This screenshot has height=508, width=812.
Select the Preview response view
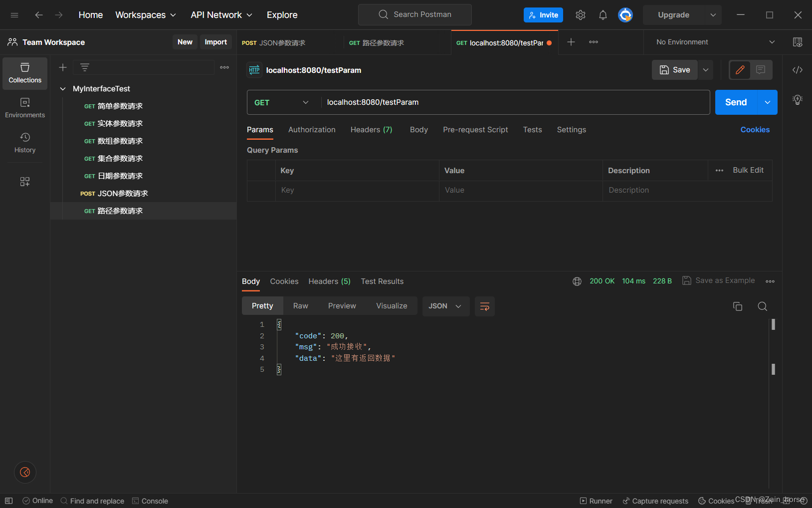tap(342, 306)
